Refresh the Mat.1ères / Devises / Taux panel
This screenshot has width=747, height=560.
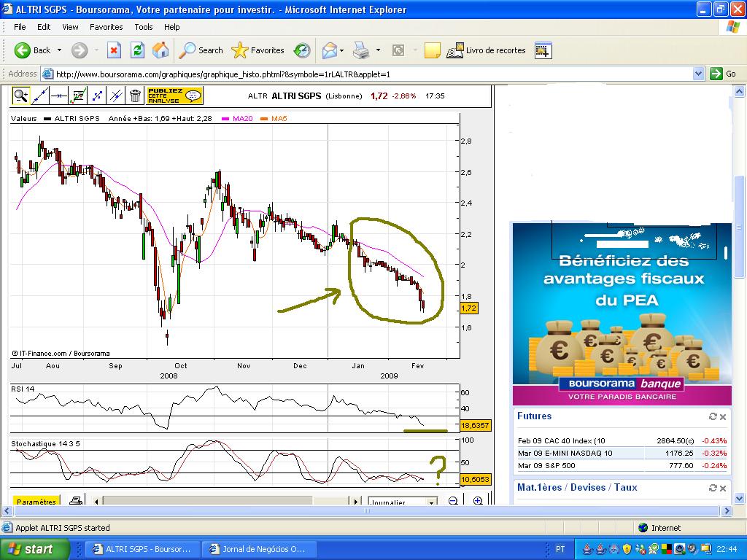point(713,488)
